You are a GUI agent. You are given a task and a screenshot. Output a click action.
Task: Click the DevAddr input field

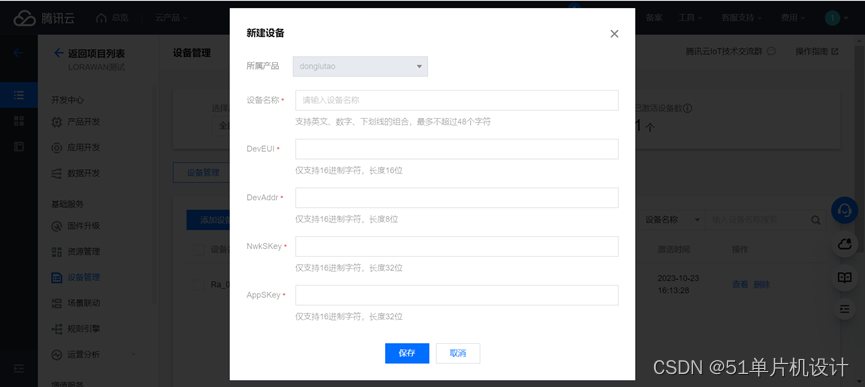coord(457,197)
